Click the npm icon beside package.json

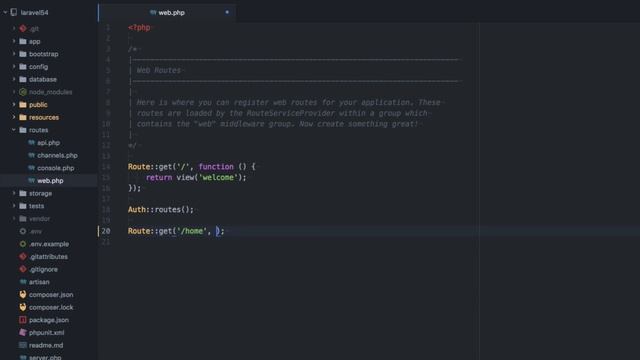click(x=23, y=320)
